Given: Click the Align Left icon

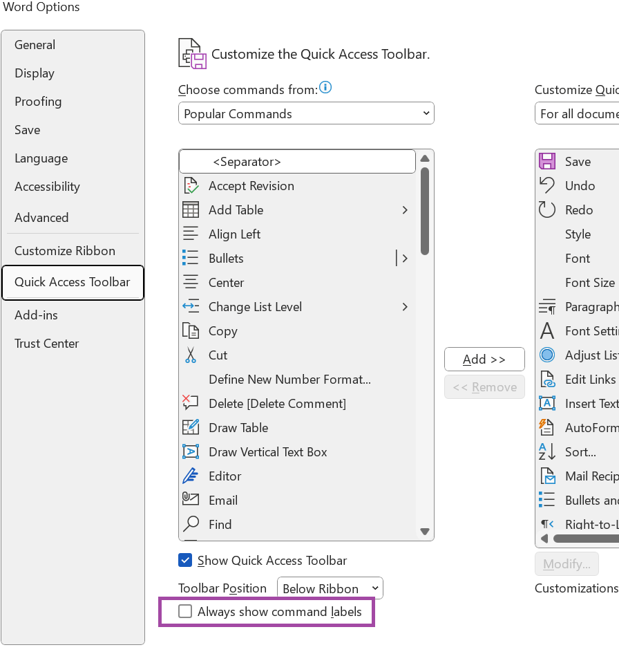Looking at the screenshot, I should coord(191,234).
